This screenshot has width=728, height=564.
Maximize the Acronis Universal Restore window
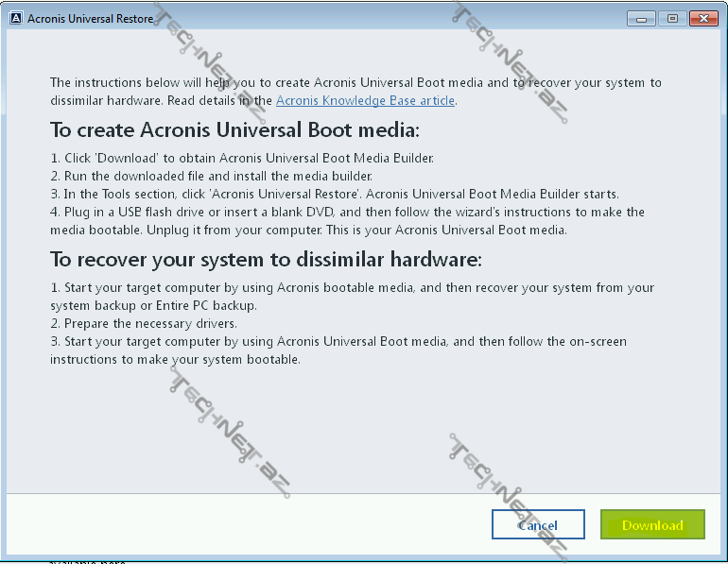pos(672,18)
